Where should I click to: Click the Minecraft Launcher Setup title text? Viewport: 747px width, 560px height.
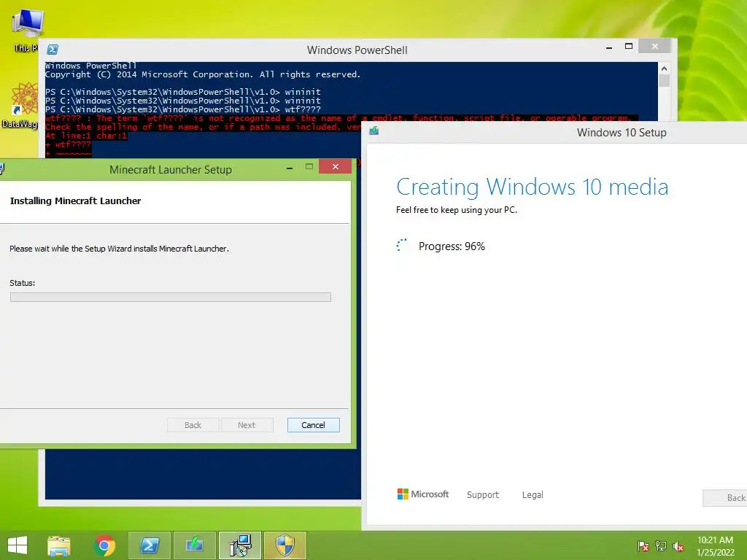(x=171, y=169)
